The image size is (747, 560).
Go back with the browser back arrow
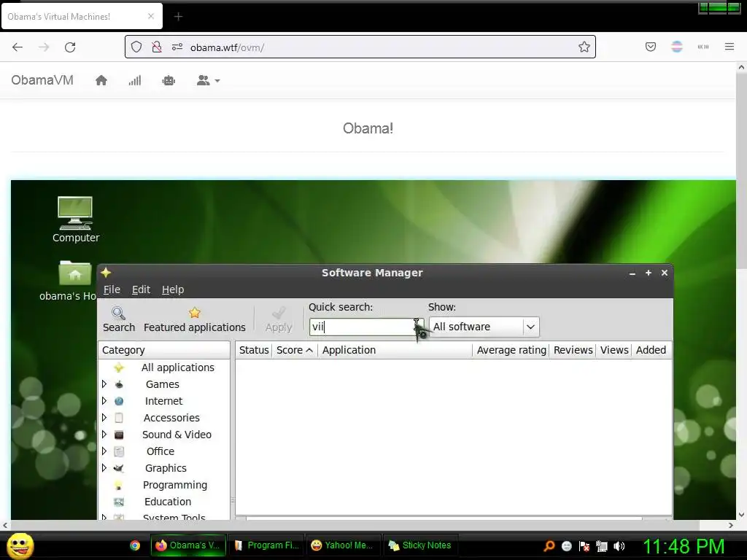point(18,47)
